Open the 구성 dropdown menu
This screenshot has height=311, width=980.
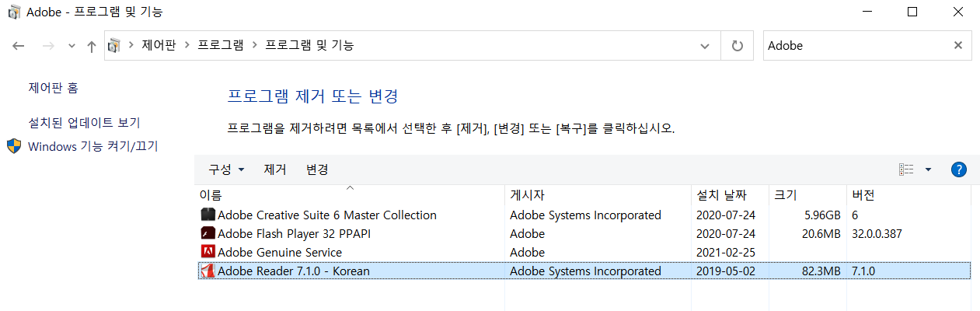pos(226,169)
